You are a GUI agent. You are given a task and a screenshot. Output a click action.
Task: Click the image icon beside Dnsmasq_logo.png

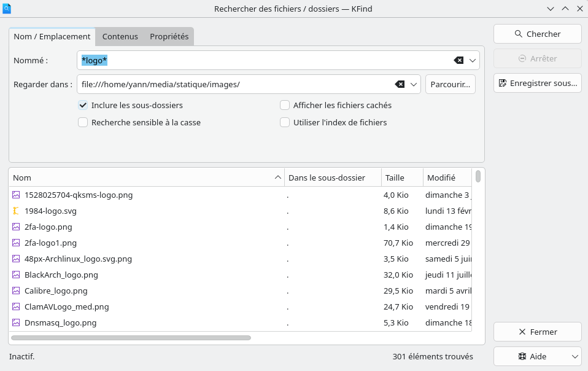[17, 322]
